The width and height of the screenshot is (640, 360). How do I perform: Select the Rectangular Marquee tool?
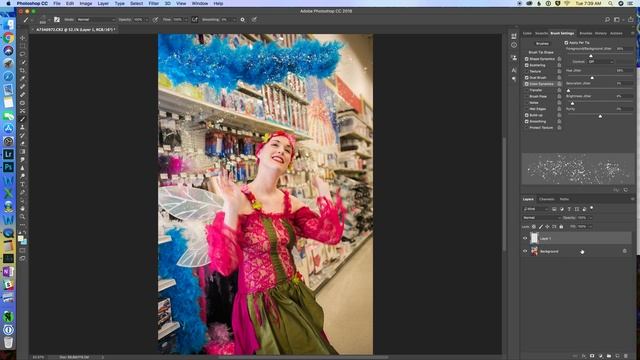coord(22,46)
